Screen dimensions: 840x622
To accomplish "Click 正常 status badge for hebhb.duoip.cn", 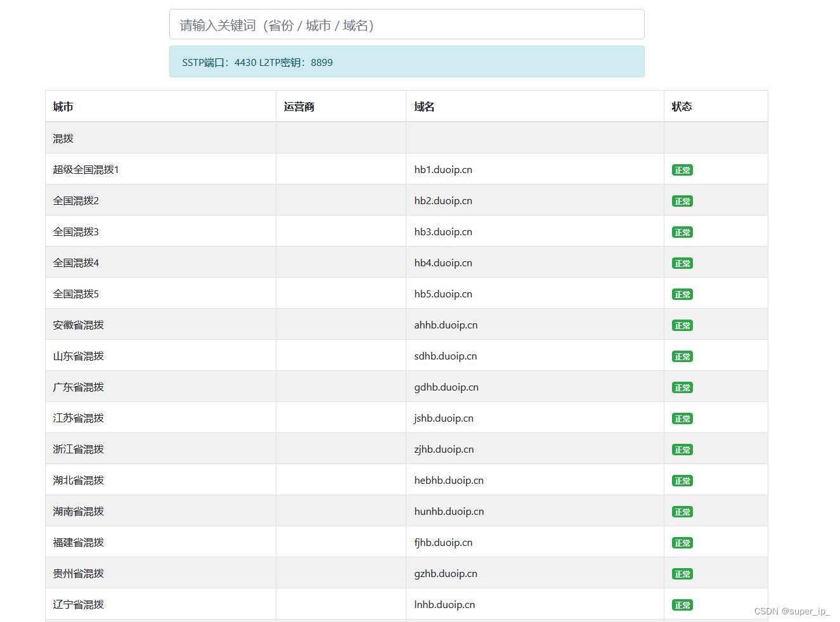I will pyautogui.click(x=682, y=481).
